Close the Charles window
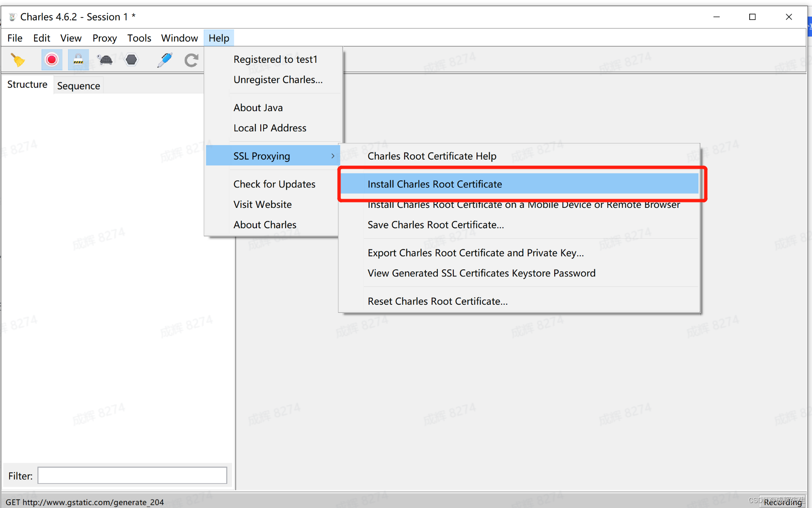This screenshot has width=812, height=508. [x=789, y=17]
